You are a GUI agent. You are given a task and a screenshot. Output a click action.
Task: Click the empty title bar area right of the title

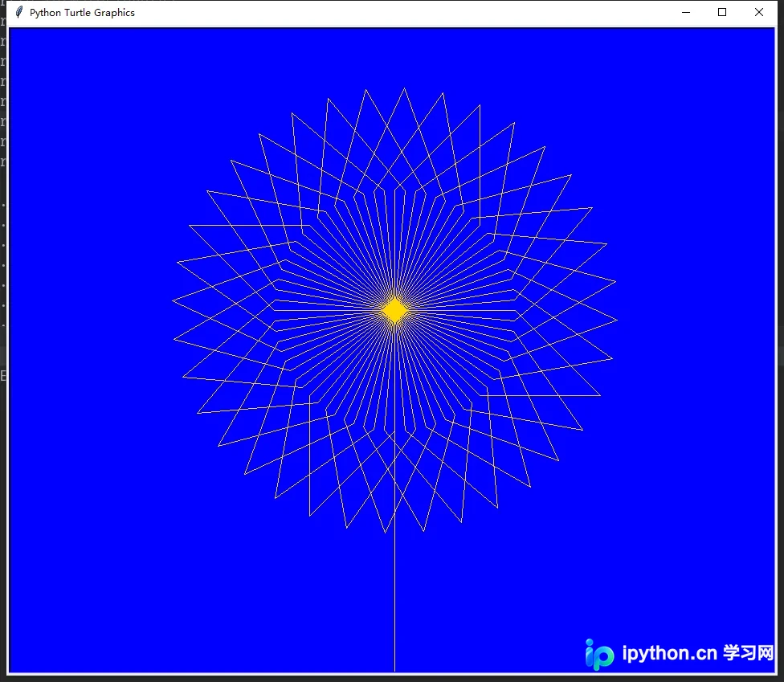click(400, 12)
